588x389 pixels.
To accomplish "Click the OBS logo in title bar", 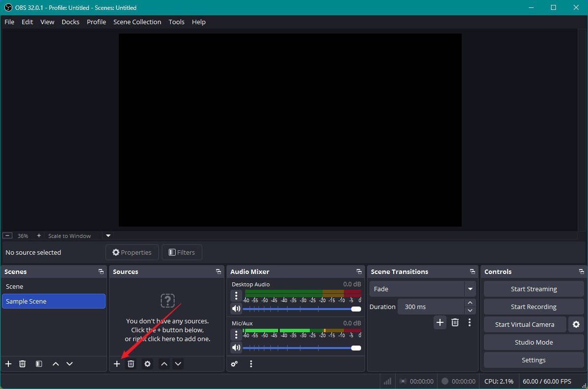I will click(x=8, y=7).
